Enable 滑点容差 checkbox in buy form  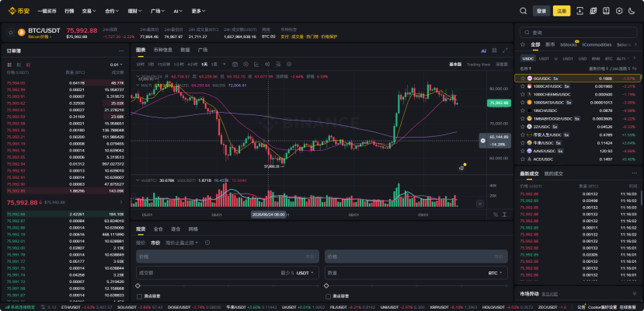tap(138, 296)
